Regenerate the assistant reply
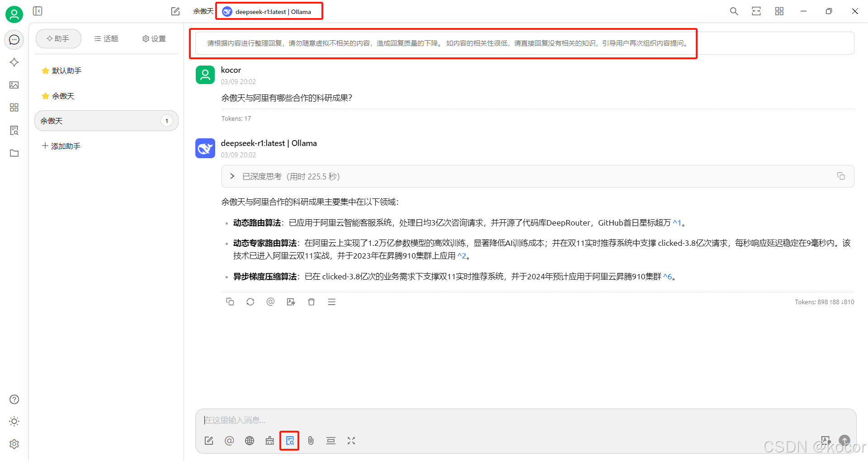 point(250,302)
